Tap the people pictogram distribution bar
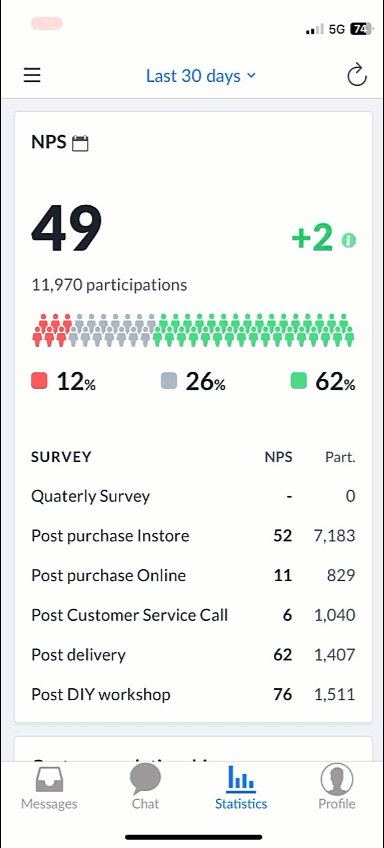Screen dimensions: 384x848 click(193, 330)
